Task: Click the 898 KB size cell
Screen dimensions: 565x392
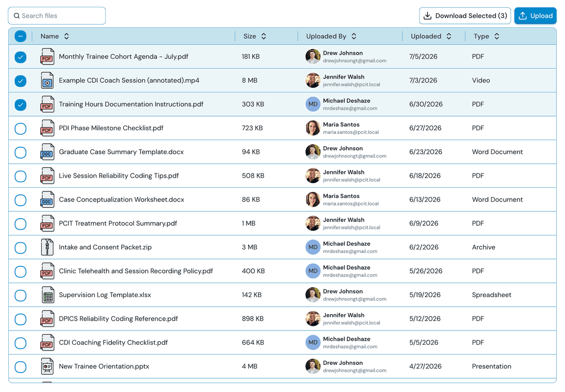Action: (x=253, y=319)
